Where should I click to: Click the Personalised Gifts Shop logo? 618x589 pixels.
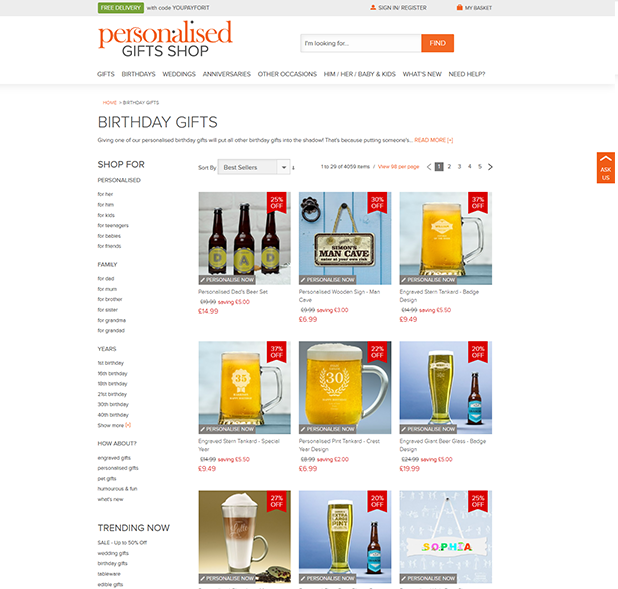(165, 39)
